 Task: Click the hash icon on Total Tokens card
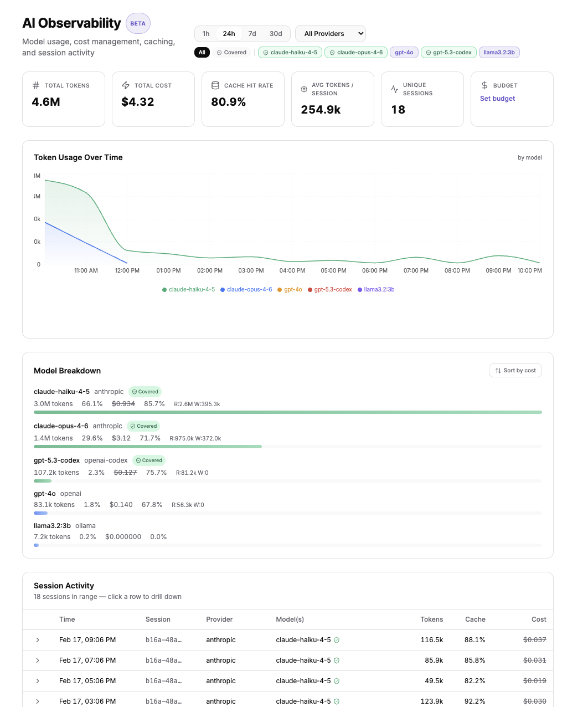pos(36,85)
